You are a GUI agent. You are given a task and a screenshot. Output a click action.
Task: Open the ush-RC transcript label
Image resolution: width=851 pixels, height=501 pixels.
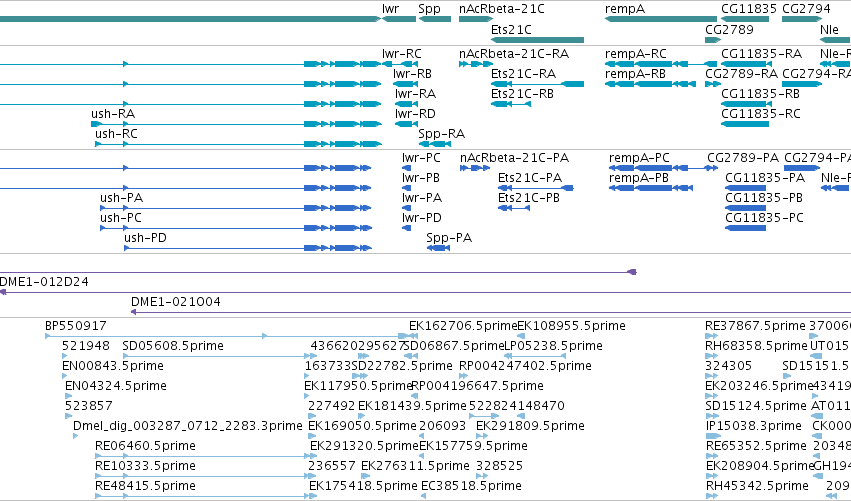[x=116, y=134]
